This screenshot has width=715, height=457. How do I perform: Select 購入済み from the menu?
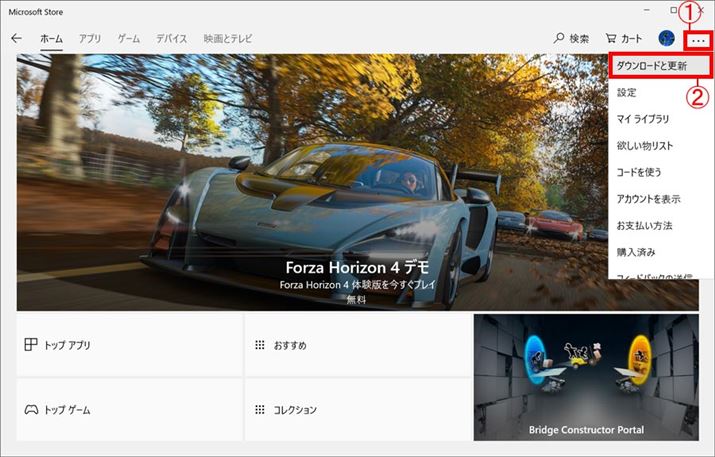[661, 252]
